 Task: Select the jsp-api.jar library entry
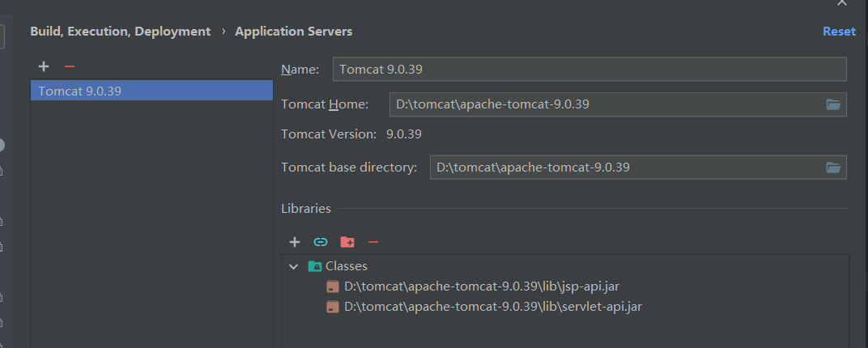point(481,286)
